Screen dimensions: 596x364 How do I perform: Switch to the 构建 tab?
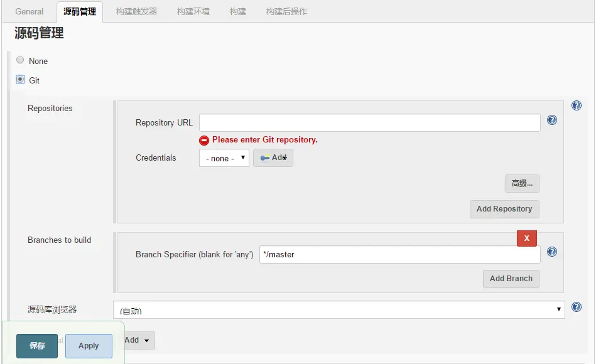[238, 11]
